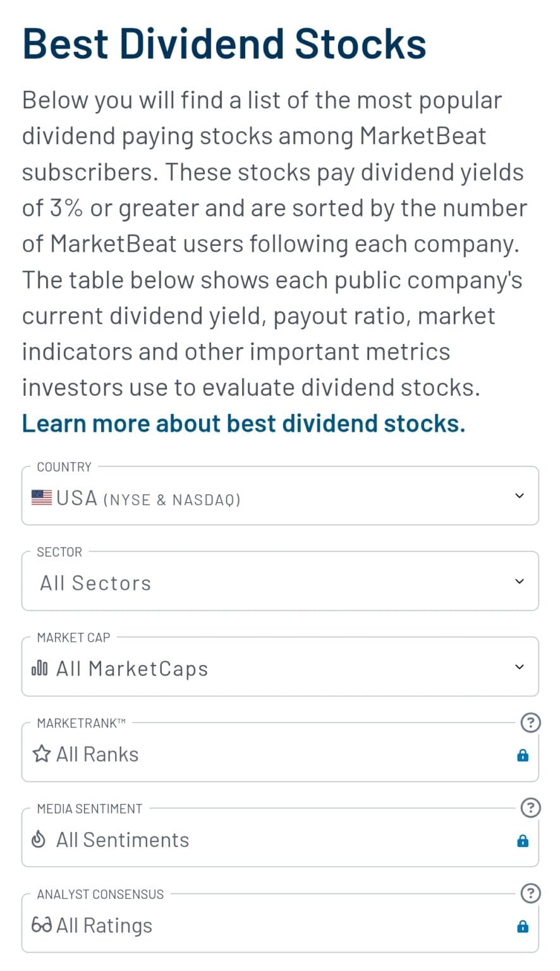Click the lock icon on Media Sentiment filter
The image size is (560, 971).
pos(523,841)
